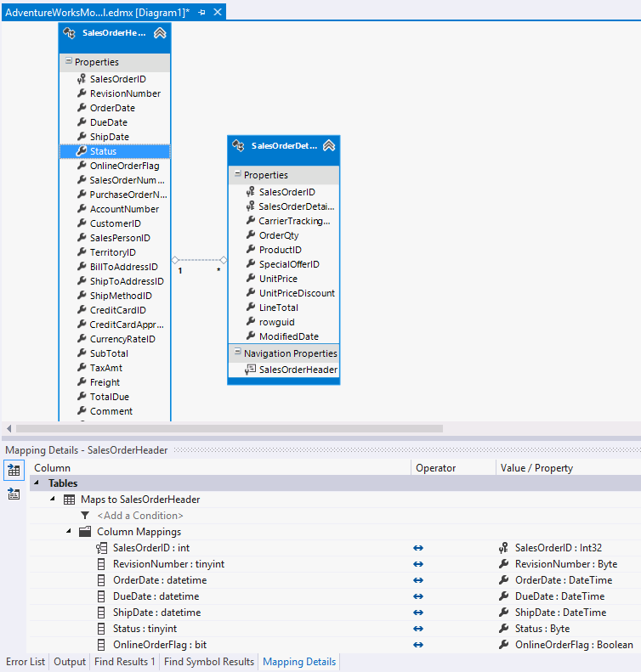
Task: Collapse the Column Mappings node
Action: click(x=69, y=532)
